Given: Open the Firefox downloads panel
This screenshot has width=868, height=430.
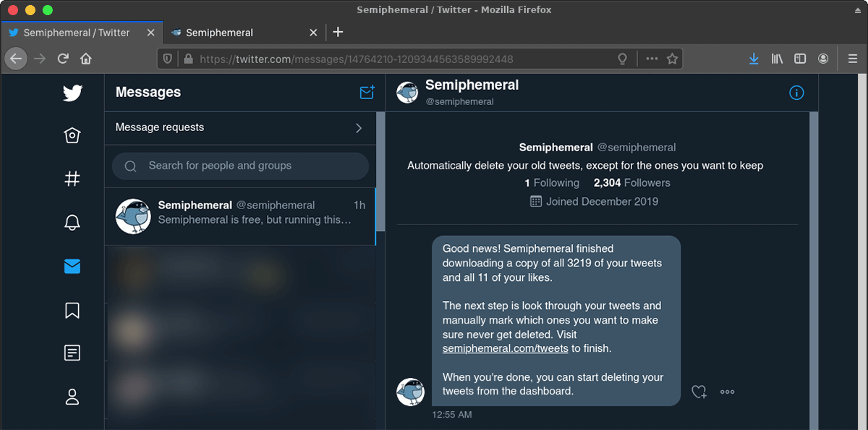Looking at the screenshot, I should point(754,59).
